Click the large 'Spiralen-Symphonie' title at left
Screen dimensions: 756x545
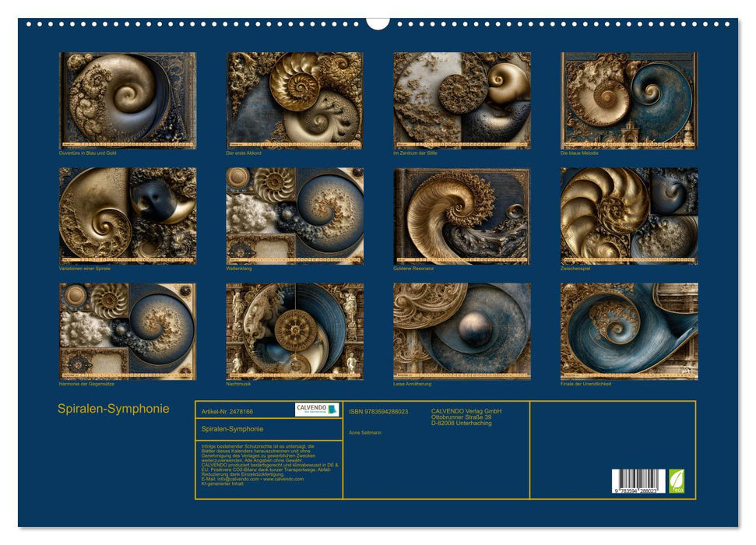pos(114,409)
